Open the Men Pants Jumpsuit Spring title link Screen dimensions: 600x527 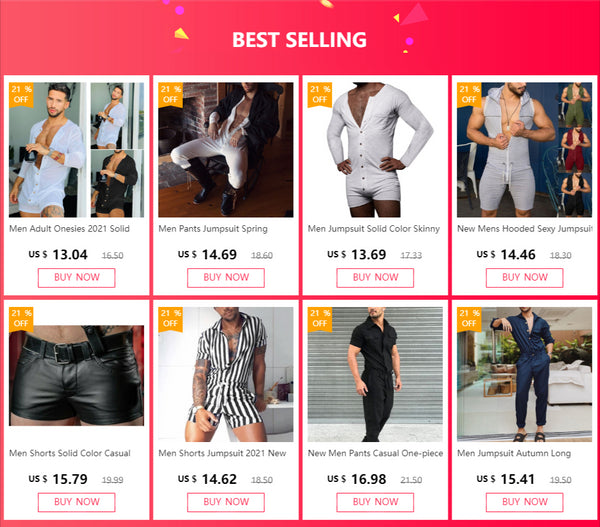click(x=213, y=229)
